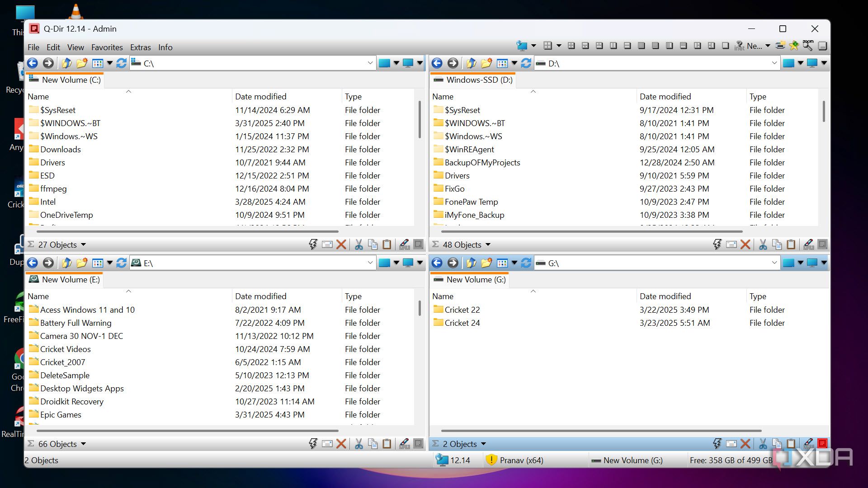Open the zoom magnifier tool in the top toolbar
This screenshot has height=488, width=868.
808,46
